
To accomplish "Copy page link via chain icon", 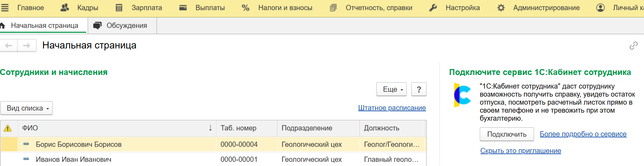I will pos(634,46).
